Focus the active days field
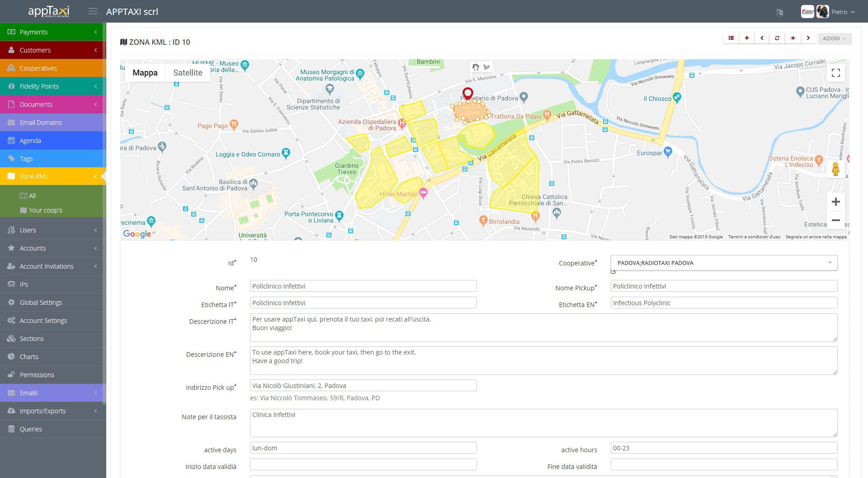This screenshot has height=478, width=868. click(363, 448)
